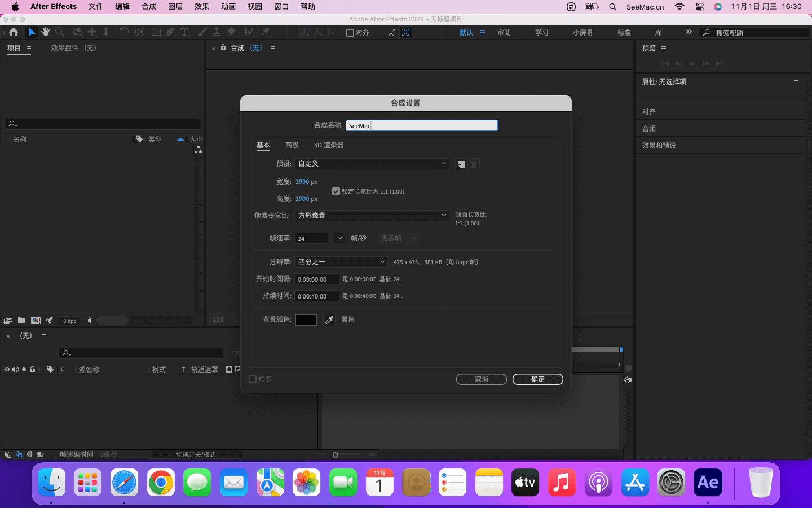Create a new folder in Project panel
812x508 pixels.
click(x=21, y=321)
